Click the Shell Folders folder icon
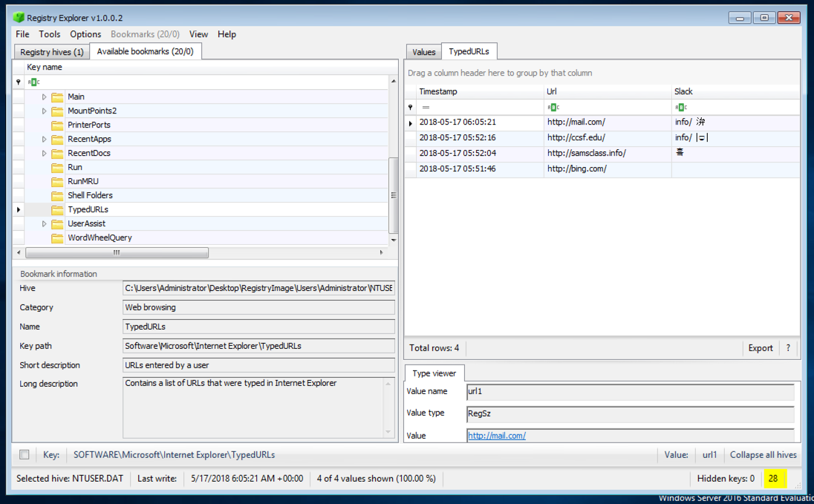 click(58, 196)
